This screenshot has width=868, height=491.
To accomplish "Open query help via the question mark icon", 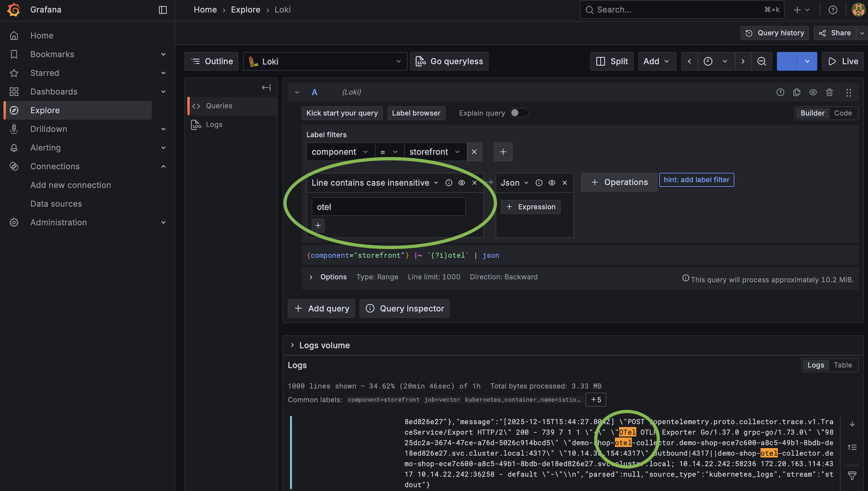I will coord(780,92).
